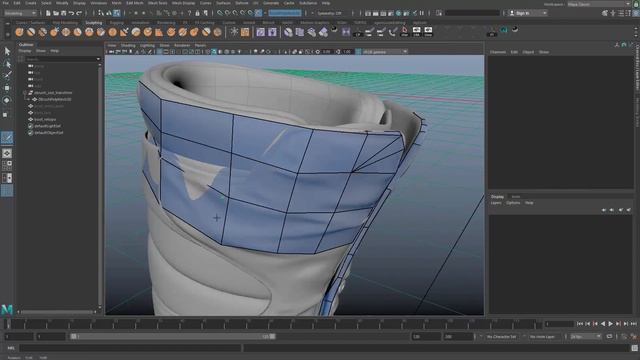Switch to the Poly Modeling shelf tab
The width and height of the screenshot is (640, 360).
(65, 23)
